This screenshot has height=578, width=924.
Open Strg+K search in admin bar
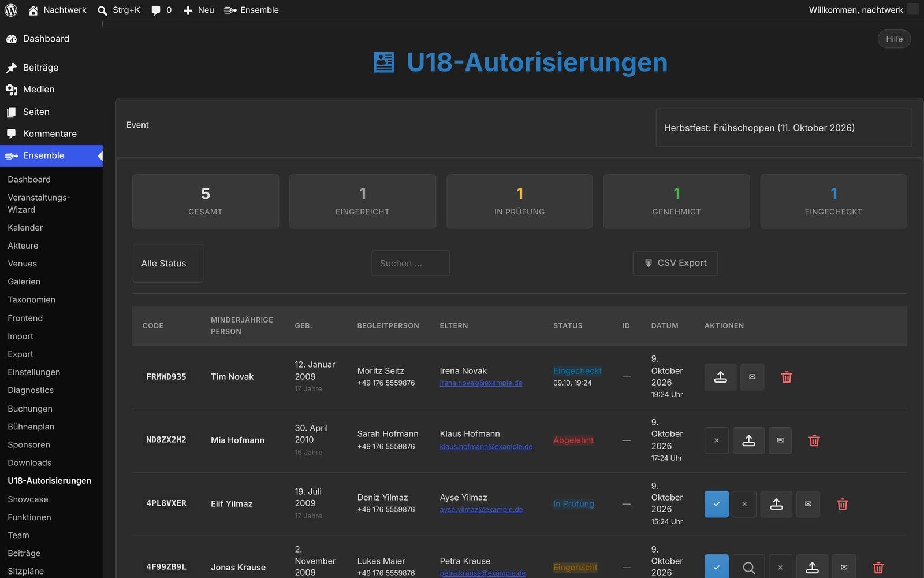pos(118,10)
